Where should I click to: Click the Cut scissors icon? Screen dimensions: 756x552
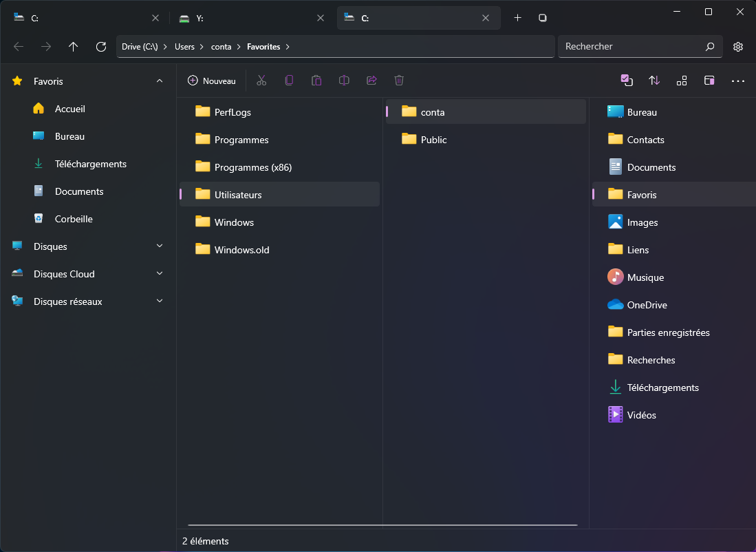261,81
